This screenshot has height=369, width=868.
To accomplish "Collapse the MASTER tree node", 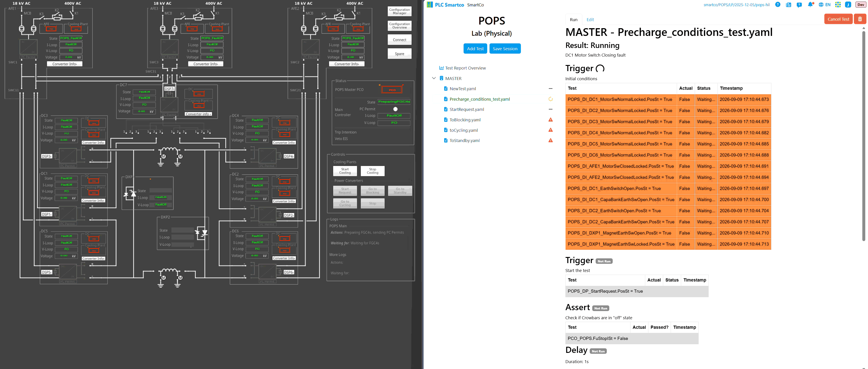I will pyautogui.click(x=434, y=78).
